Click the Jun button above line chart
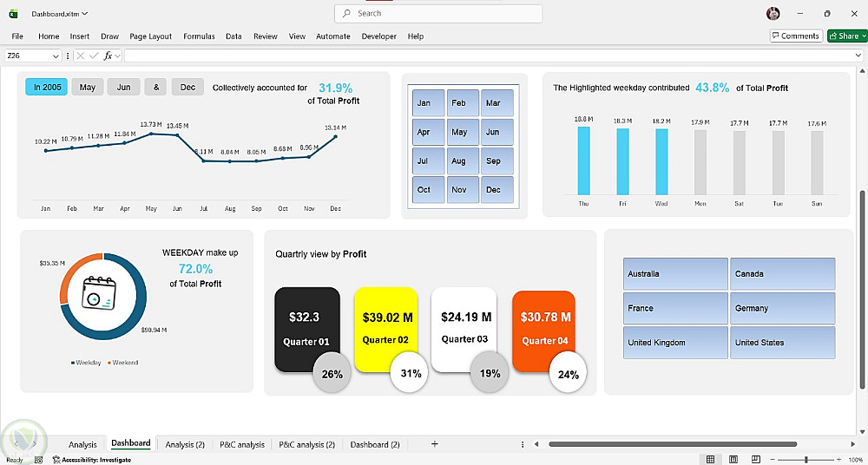 (124, 87)
